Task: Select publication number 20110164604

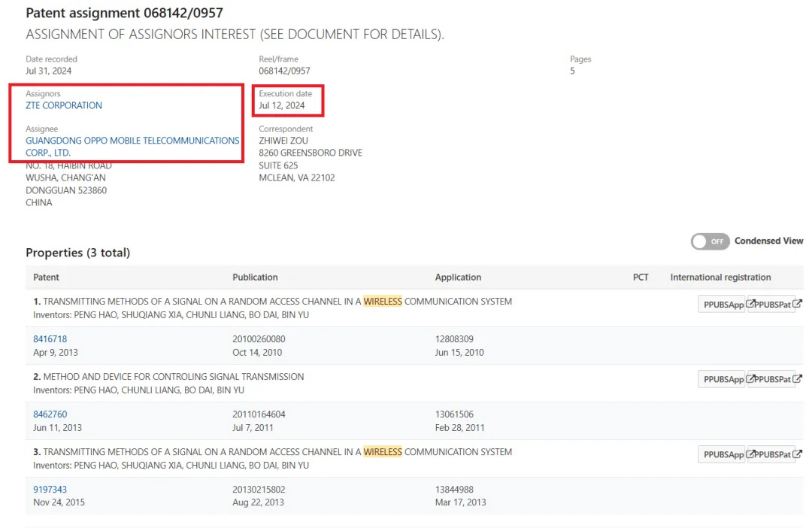Action: click(x=259, y=414)
